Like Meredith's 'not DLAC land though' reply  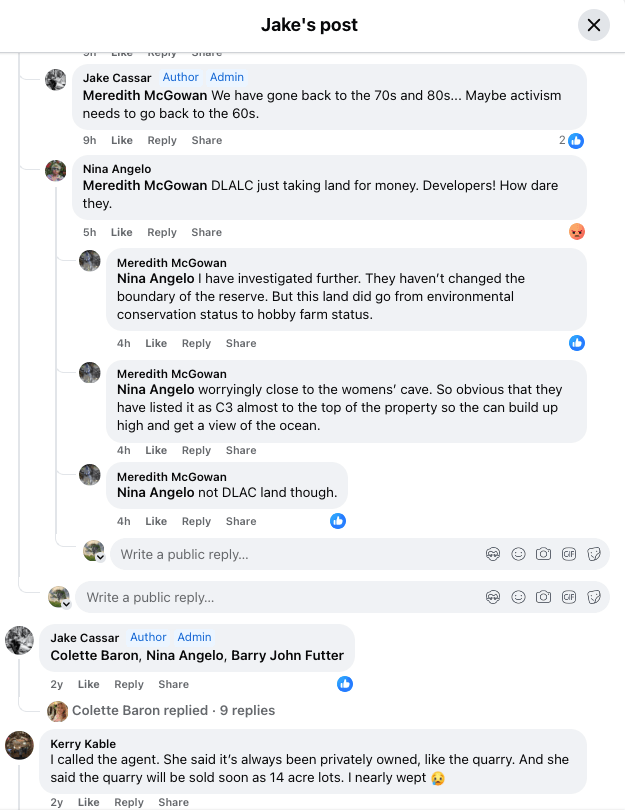click(x=156, y=521)
